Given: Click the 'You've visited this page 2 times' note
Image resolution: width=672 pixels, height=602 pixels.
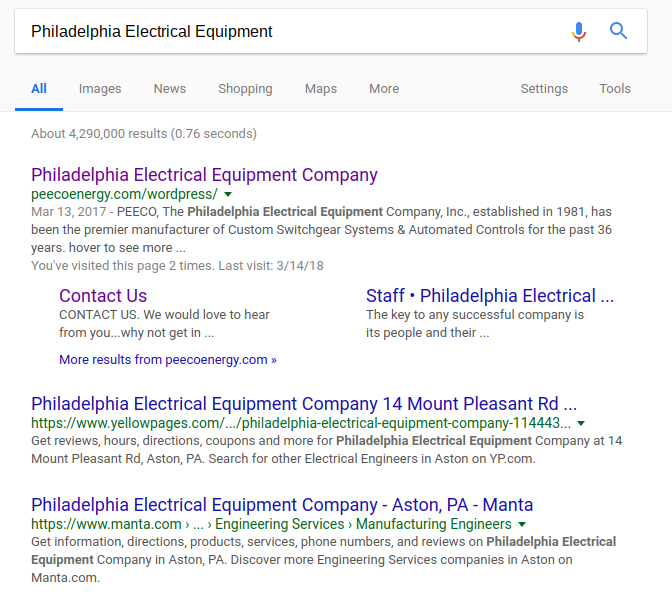Looking at the screenshot, I should tap(177, 266).
